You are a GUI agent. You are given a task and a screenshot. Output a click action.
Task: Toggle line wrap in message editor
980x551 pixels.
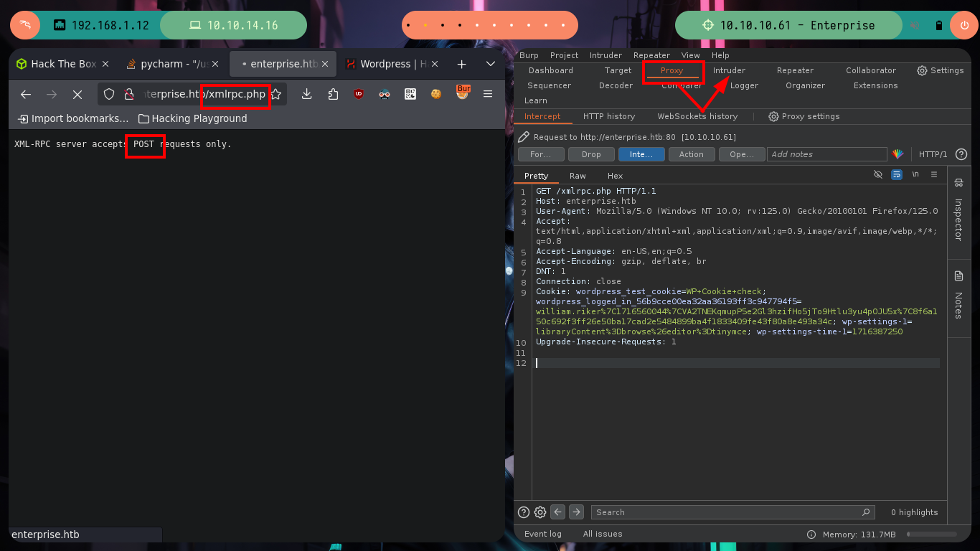click(896, 174)
